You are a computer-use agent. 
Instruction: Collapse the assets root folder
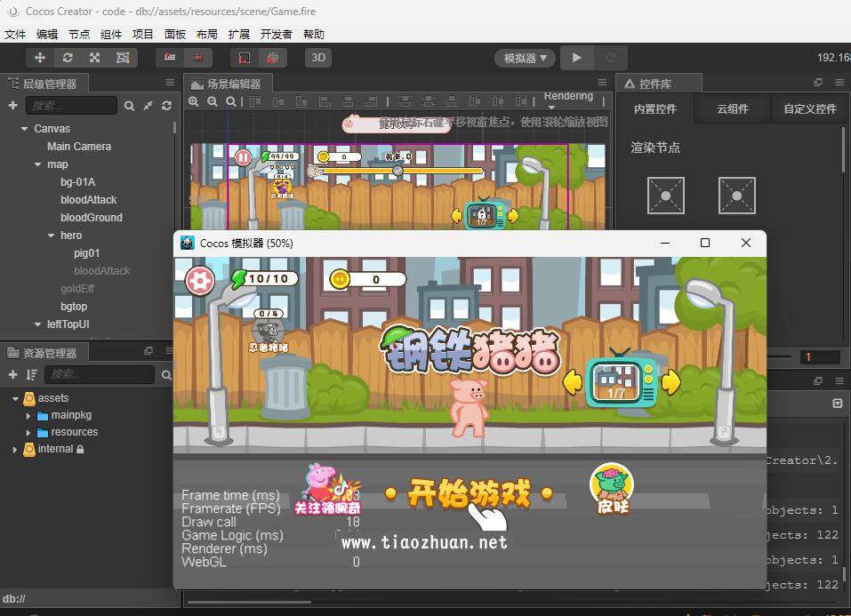pos(15,399)
